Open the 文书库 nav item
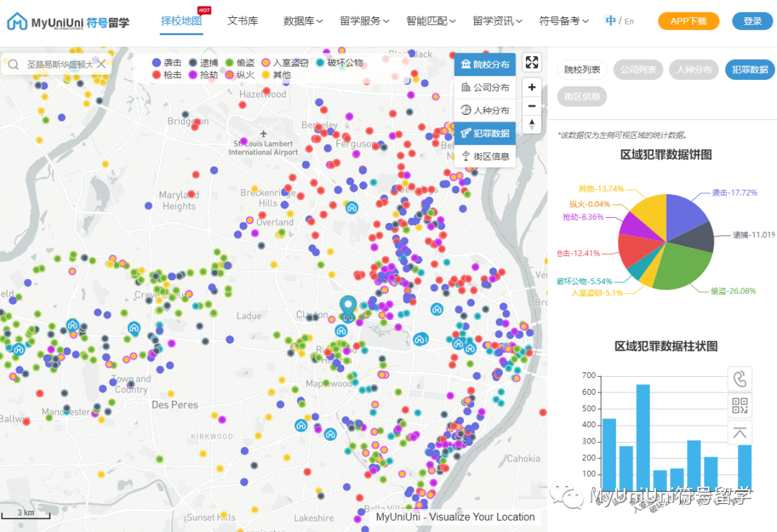777x532 pixels. pos(243,22)
